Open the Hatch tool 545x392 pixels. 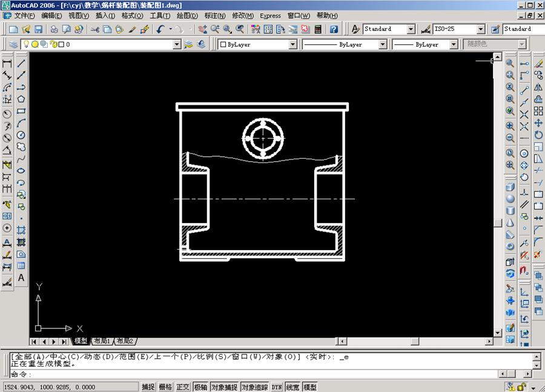click(20, 229)
